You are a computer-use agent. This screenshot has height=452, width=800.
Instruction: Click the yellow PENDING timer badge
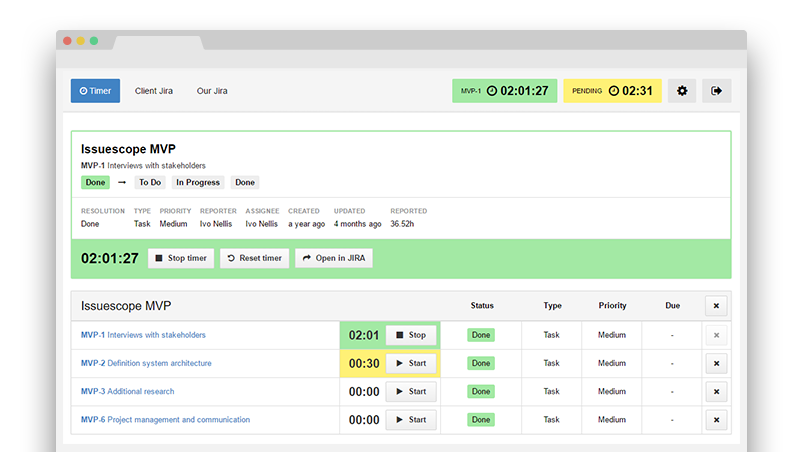tap(612, 91)
